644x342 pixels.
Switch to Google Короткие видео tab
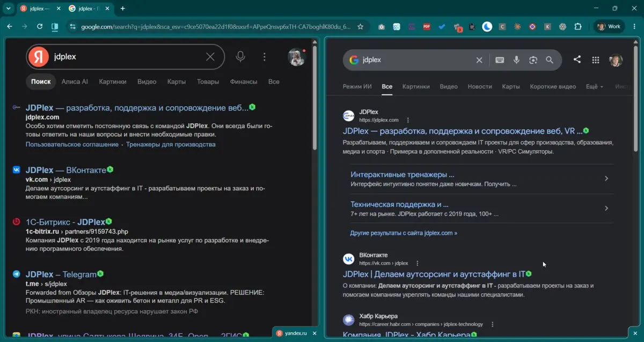point(553,86)
